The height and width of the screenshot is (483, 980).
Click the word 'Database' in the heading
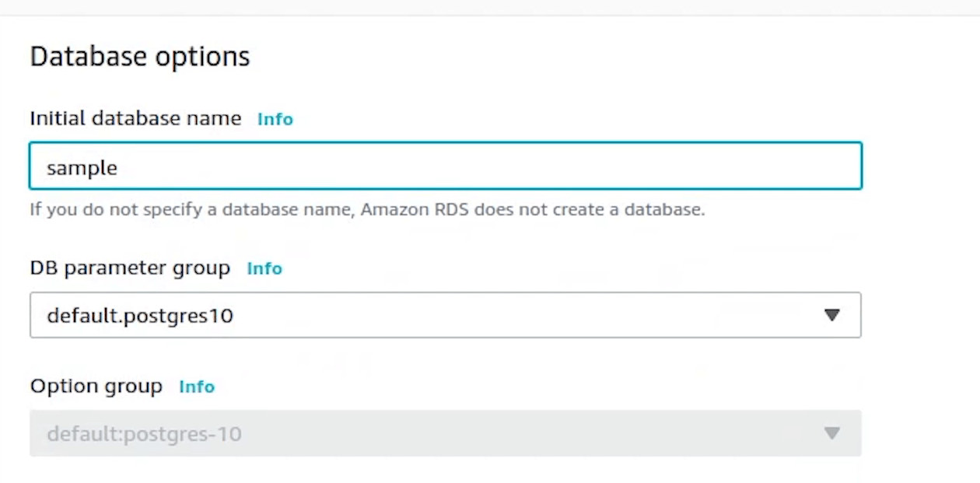89,57
